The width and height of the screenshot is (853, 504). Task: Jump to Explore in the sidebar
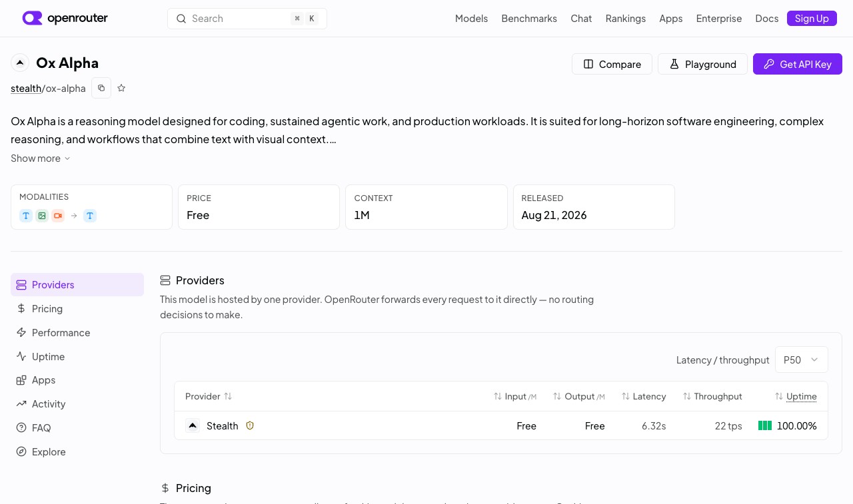point(77,452)
